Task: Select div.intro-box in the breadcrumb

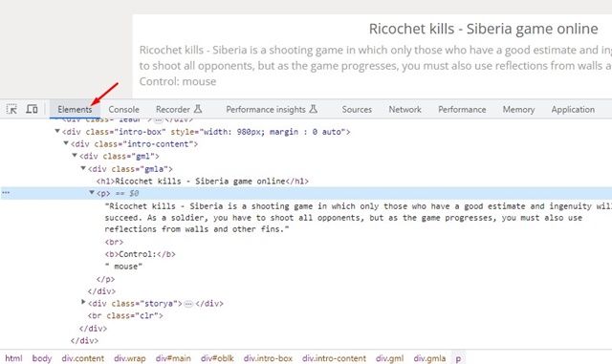Action: pos(268,358)
